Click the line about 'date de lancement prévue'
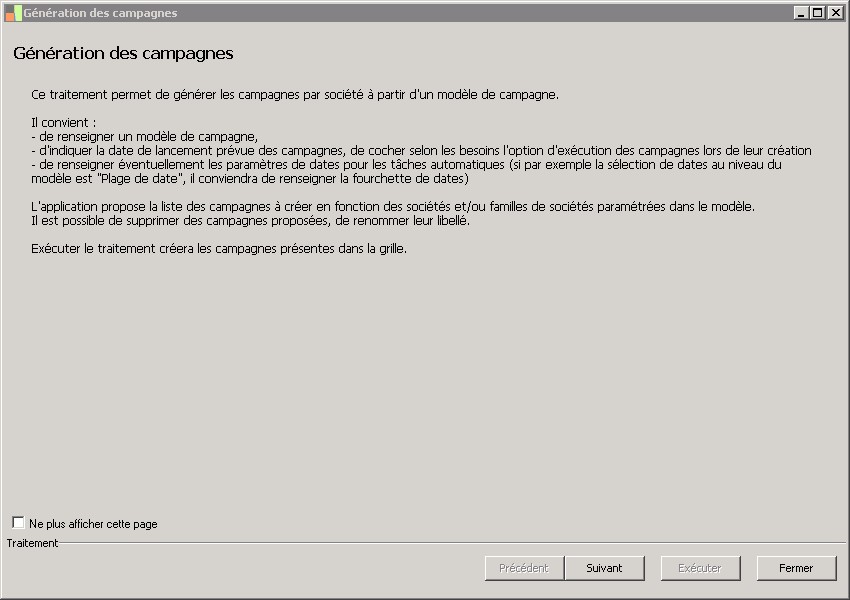850x600 pixels. pyautogui.click(x=420, y=151)
